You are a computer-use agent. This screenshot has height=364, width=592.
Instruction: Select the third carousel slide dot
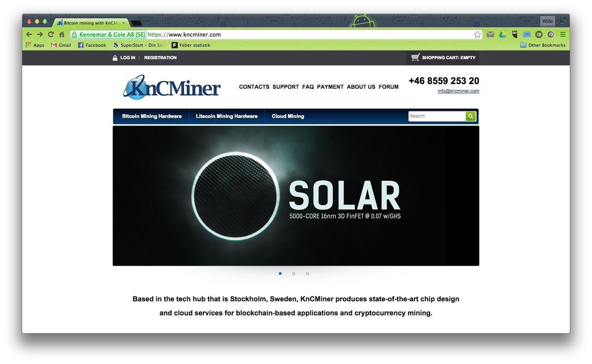[x=308, y=273]
